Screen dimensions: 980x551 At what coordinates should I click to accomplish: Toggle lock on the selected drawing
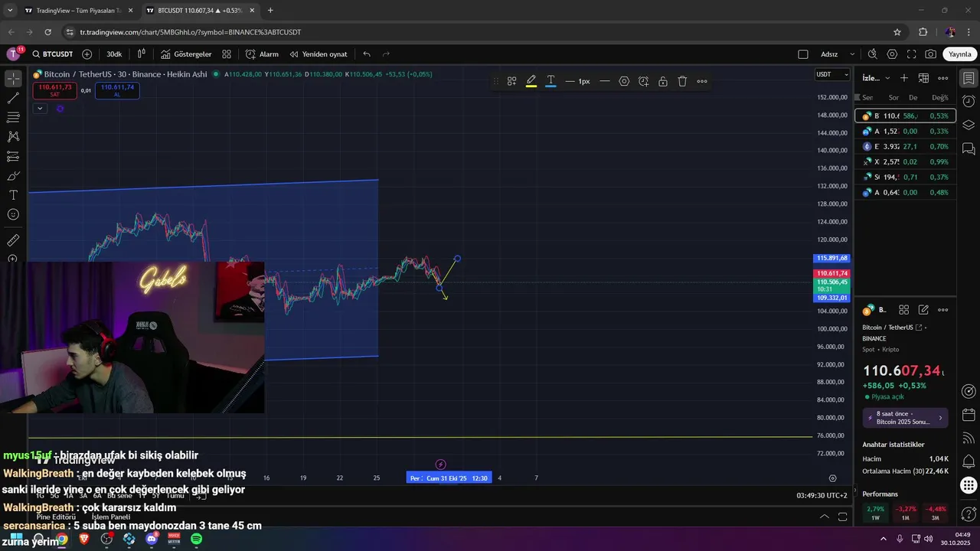click(x=662, y=81)
